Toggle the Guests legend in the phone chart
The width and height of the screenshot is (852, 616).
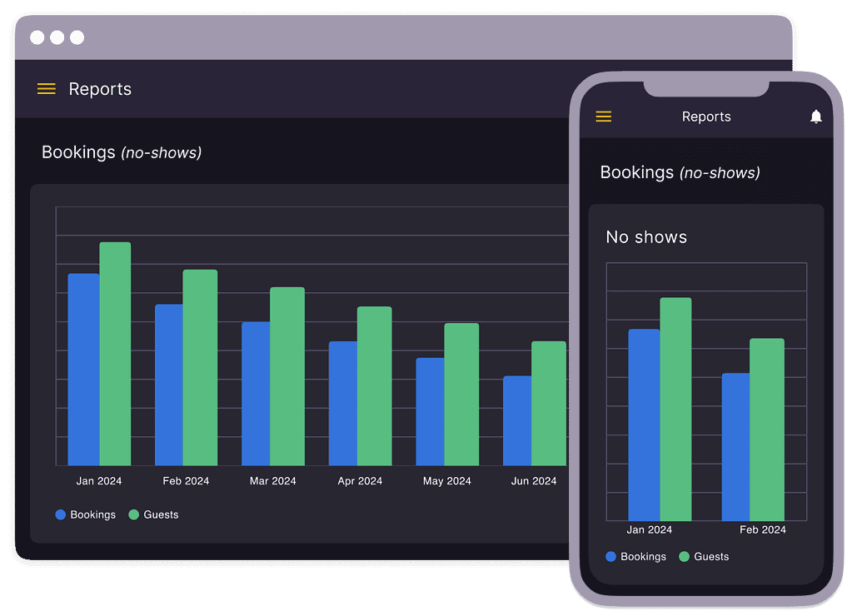coord(705,556)
